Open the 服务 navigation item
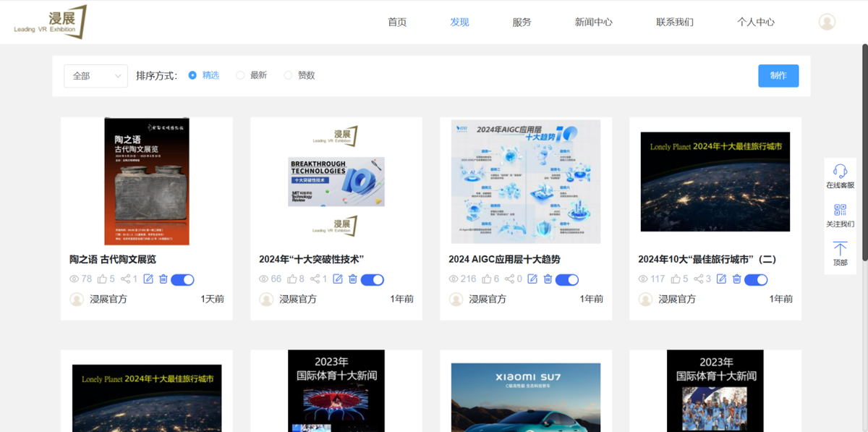This screenshot has height=432, width=868. (522, 22)
